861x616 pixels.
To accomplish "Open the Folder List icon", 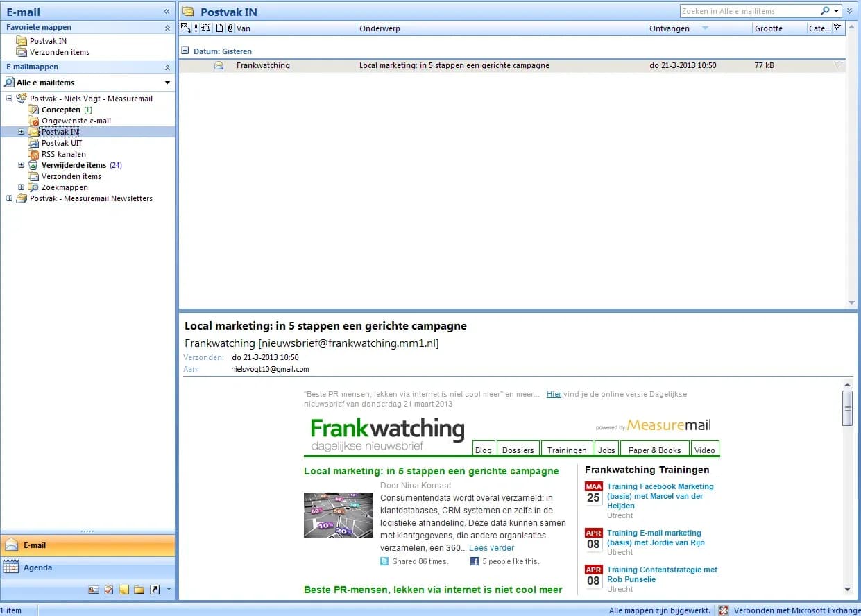I will [139, 590].
